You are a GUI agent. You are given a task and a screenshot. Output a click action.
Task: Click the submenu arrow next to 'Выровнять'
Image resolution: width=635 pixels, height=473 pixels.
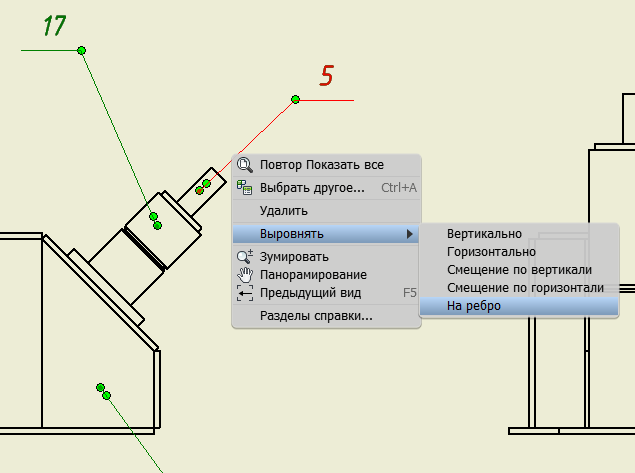[x=410, y=234]
